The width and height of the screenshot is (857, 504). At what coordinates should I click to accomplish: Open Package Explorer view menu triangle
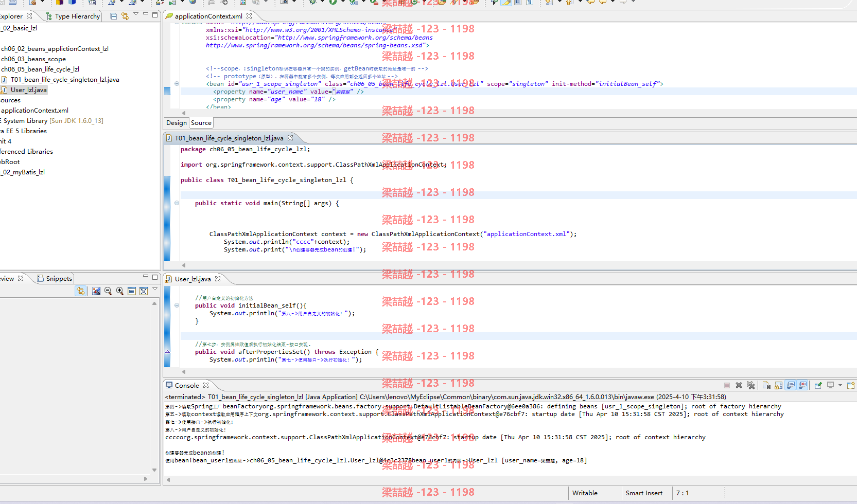click(x=136, y=14)
